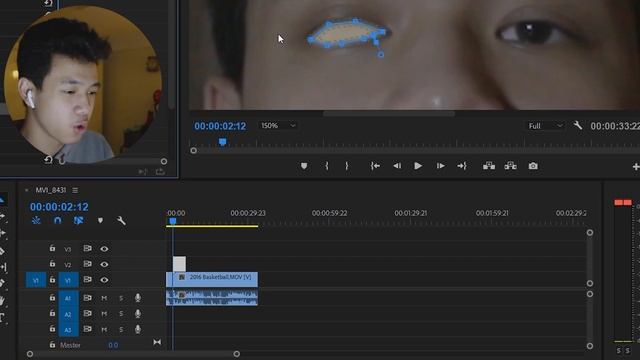Image resolution: width=640 pixels, height=360 pixels.
Task: Open the Program Monitor button editor plus
Action: tap(636, 167)
